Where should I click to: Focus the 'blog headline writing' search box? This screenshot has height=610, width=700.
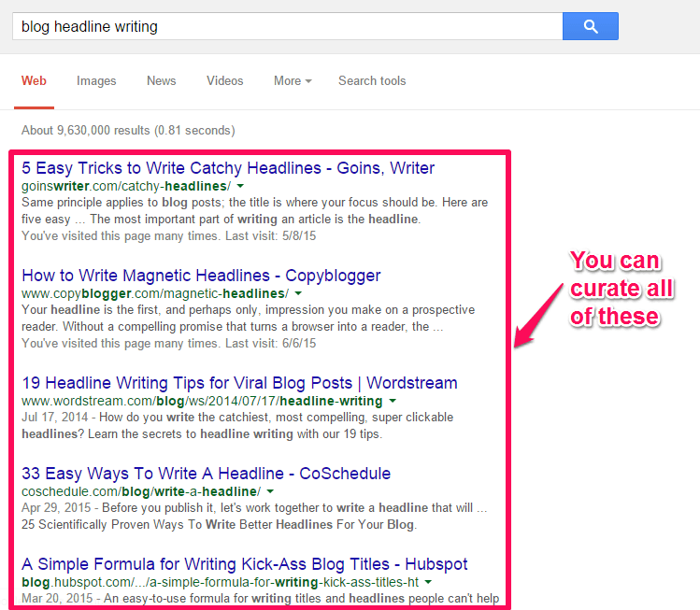pos(288,26)
